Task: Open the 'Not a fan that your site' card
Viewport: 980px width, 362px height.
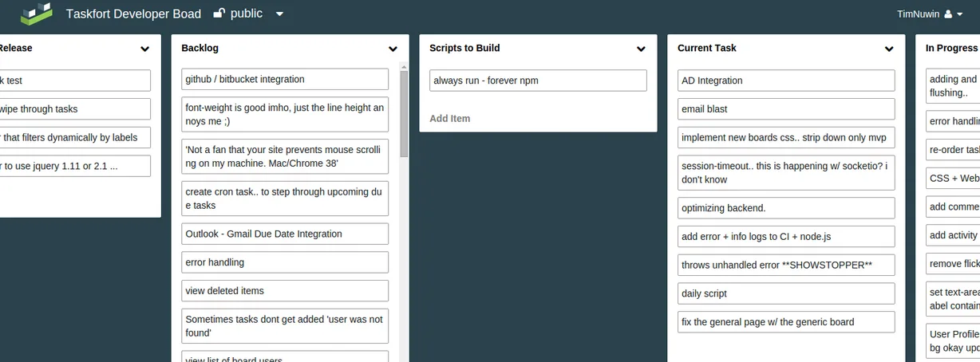Action: [285, 157]
